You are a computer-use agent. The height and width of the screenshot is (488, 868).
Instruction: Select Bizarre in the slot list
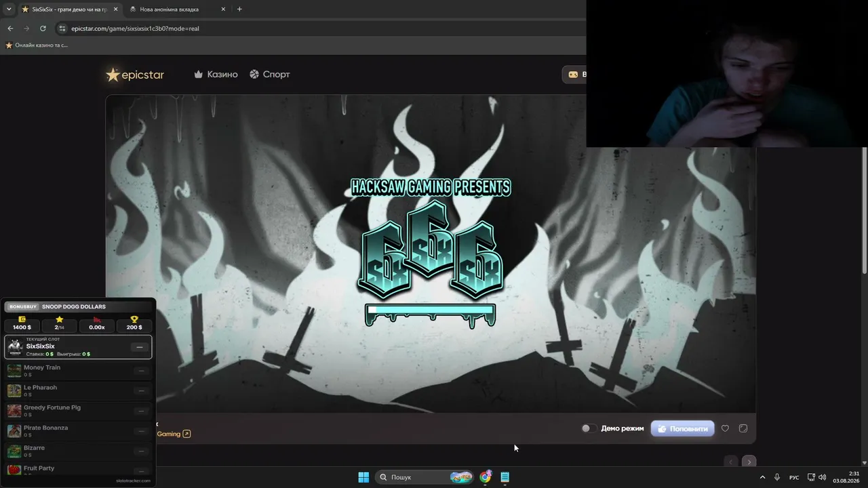point(78,451)
